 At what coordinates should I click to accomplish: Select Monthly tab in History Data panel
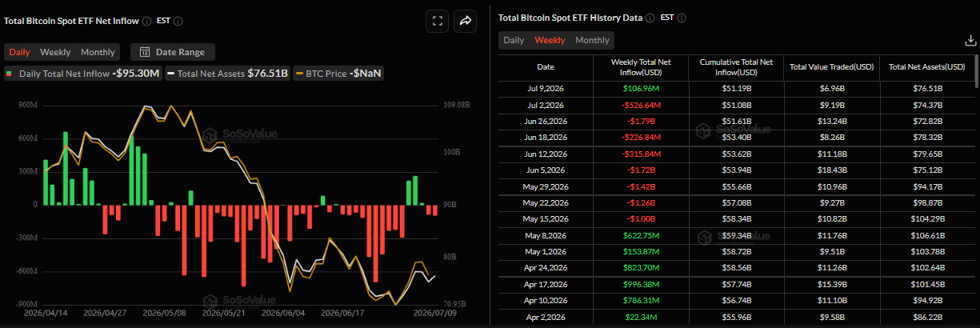coord(592,40)
